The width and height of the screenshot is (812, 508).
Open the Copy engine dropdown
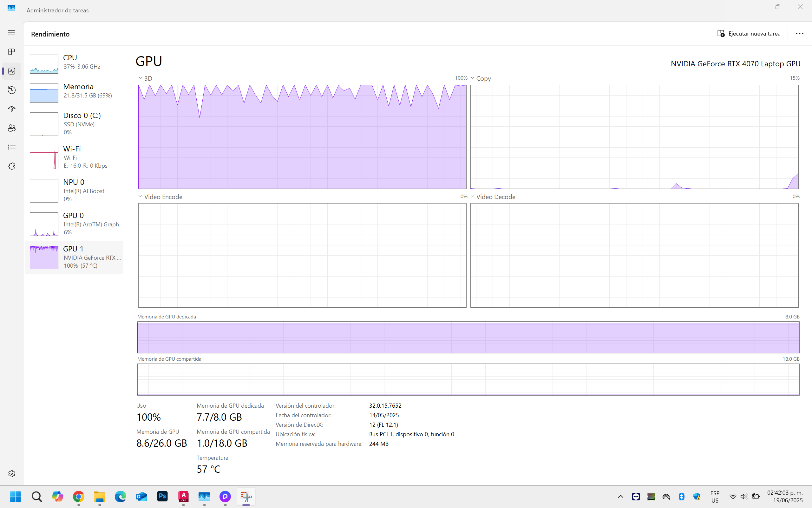point(472,78)
